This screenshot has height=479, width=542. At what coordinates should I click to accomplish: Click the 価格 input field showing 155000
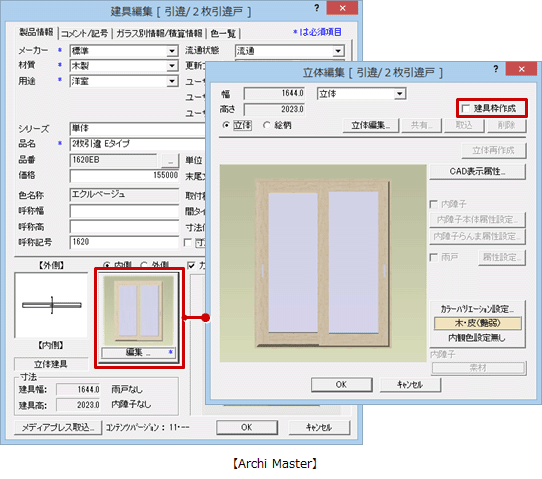coord(124,175)
